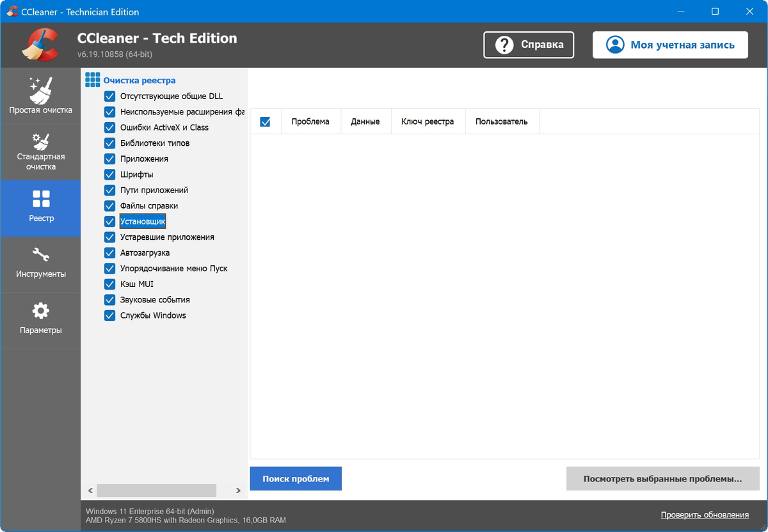
Task: Sort results by Данные column
Action: point(365,121)
